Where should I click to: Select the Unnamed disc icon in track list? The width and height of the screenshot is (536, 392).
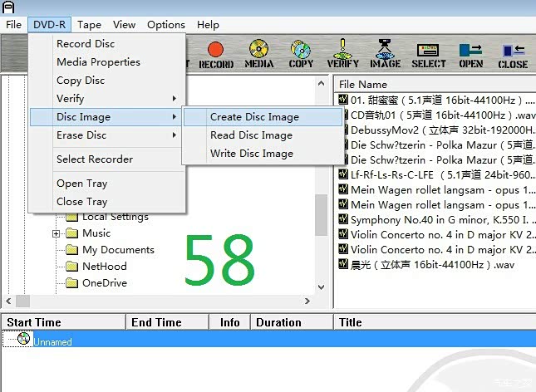tap(23, 340)
